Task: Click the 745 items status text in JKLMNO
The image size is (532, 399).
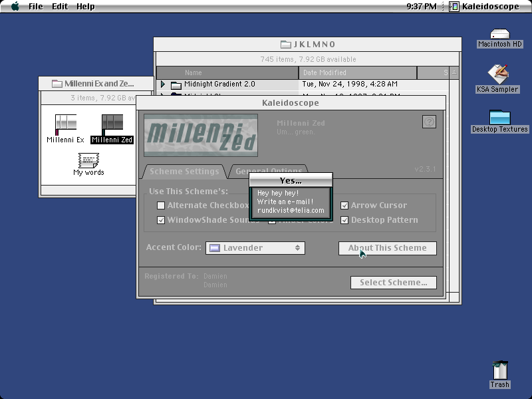Action: click(308, 59)
